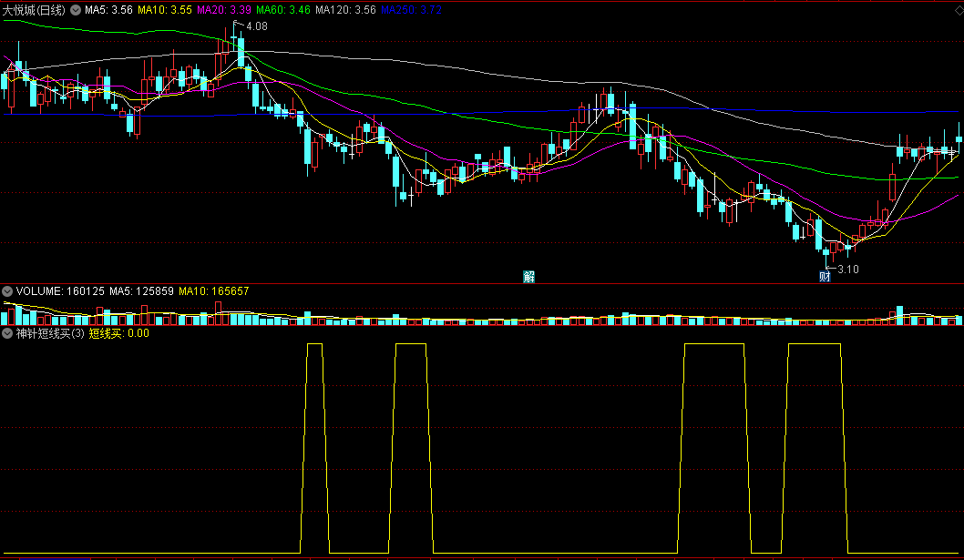This screenshot has width=964, height=560.
Task: Select the 大悦城(日线) chart title
Action: (34, 10)
